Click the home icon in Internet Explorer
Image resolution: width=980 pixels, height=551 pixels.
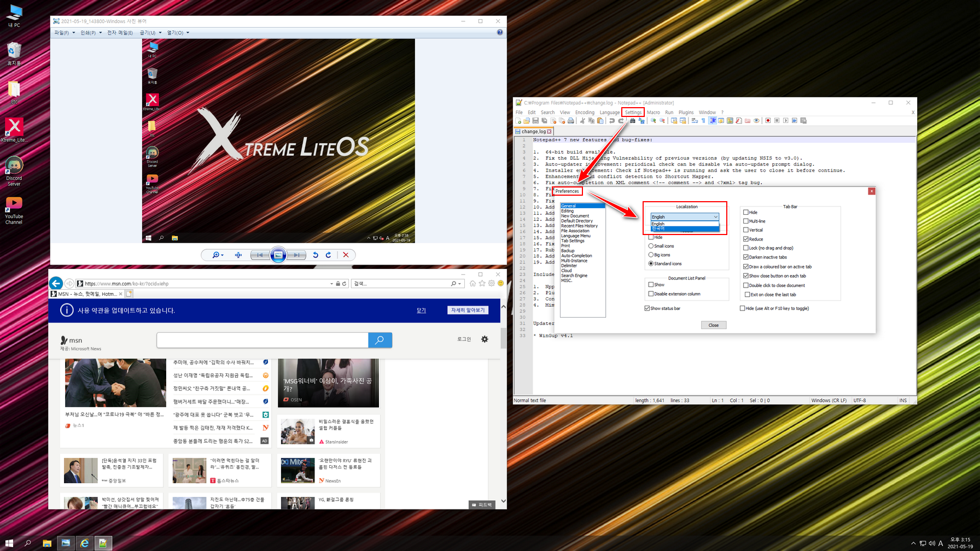pos(472,283)
